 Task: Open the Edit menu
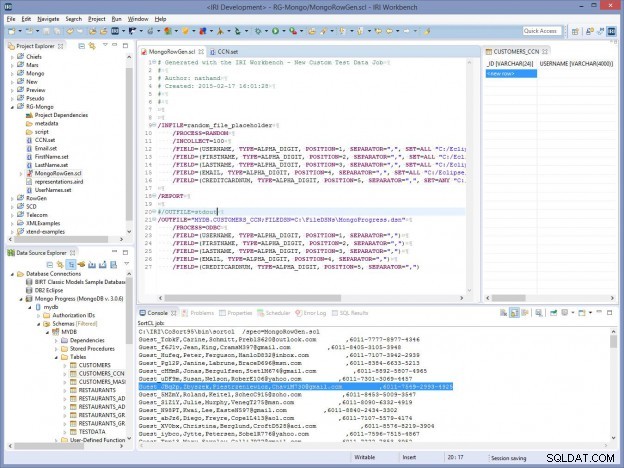point(26,19)
